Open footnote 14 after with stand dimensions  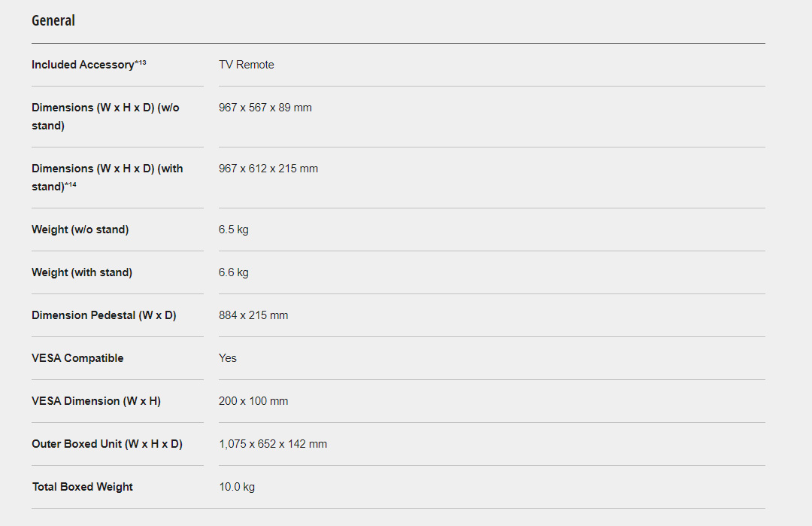[71, 185]
